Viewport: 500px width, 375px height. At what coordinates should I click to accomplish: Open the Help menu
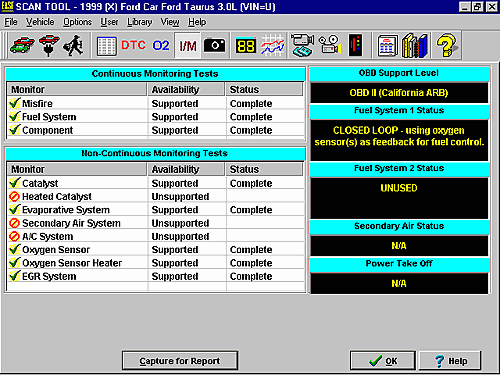point(197,22)
